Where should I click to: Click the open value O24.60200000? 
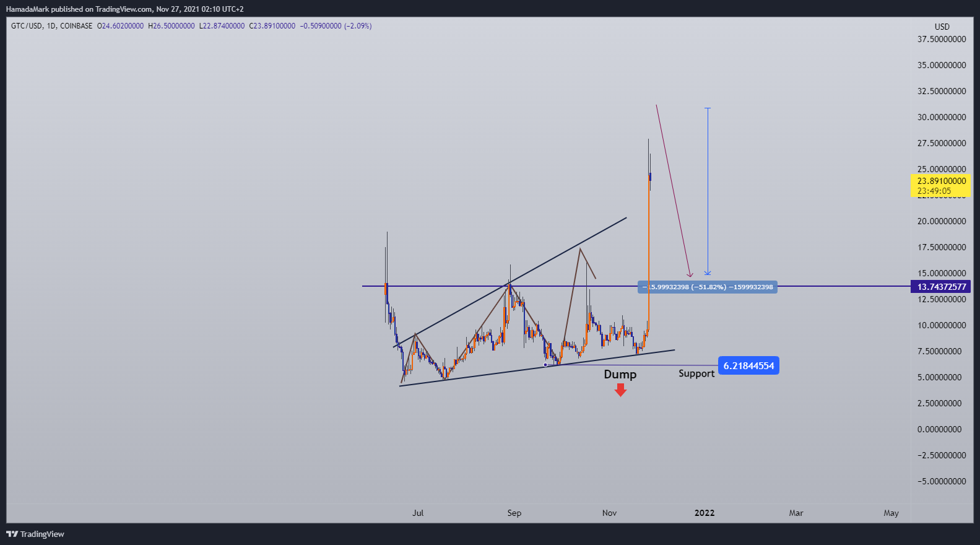point(120,26)
